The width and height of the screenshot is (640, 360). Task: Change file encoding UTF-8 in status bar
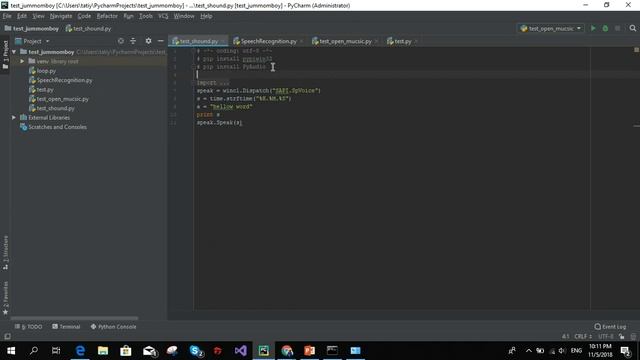pos(606,336)
